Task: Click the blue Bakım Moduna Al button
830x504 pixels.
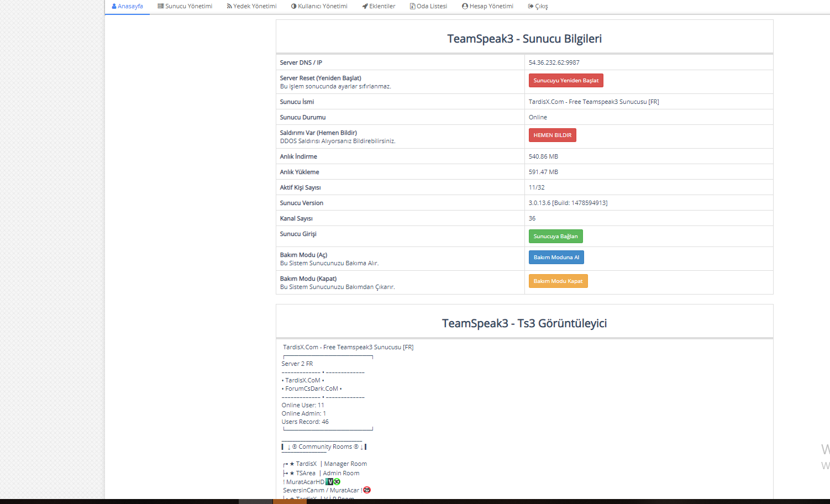Action: [556, 258]
